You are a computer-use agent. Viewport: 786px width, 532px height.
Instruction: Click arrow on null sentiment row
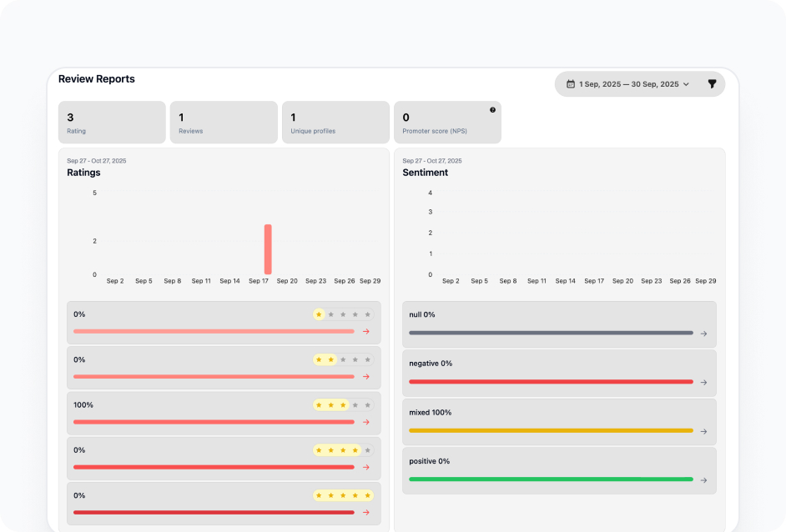[703, 334]
